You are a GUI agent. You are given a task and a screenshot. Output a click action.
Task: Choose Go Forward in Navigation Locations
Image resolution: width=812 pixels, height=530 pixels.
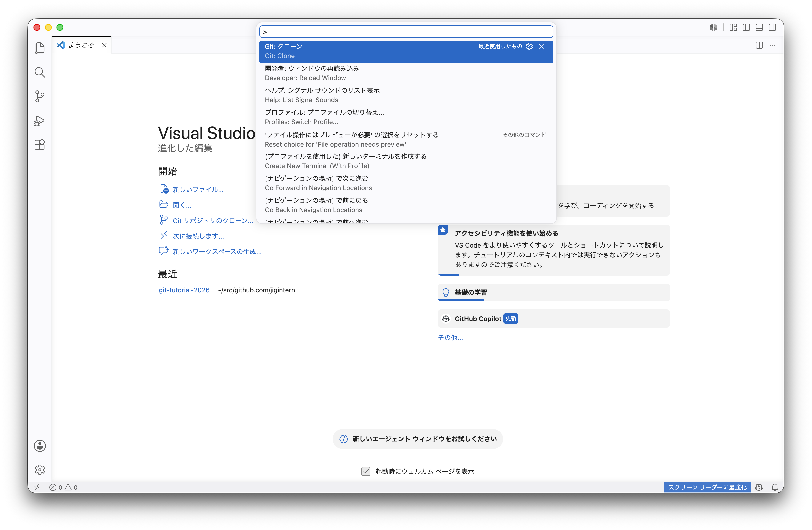coord(406,183)
